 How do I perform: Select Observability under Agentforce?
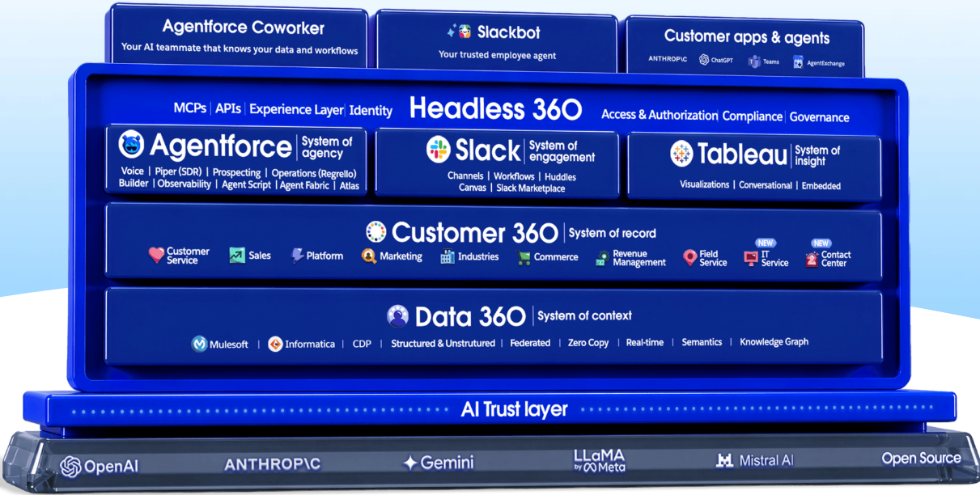pyautogui.click(x=185, y=184)
